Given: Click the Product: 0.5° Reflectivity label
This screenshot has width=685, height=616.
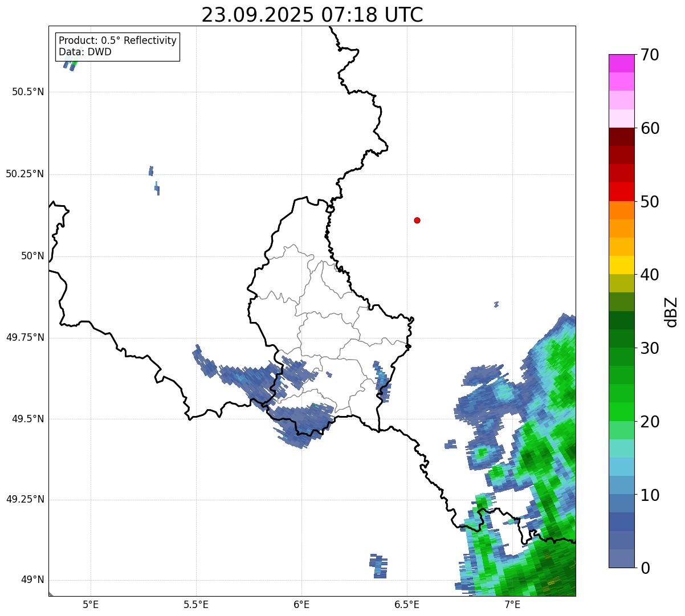Looking at the screenshot, I should point(118,40).
